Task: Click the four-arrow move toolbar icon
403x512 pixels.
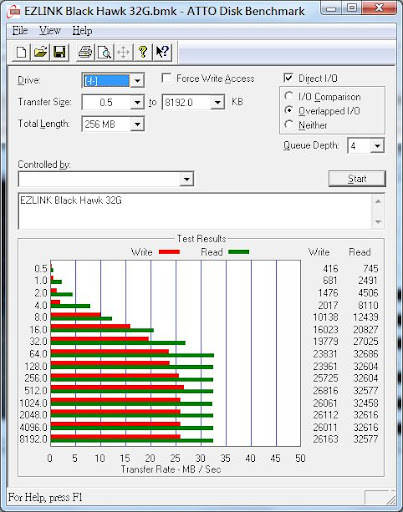Action: point(123,52)
